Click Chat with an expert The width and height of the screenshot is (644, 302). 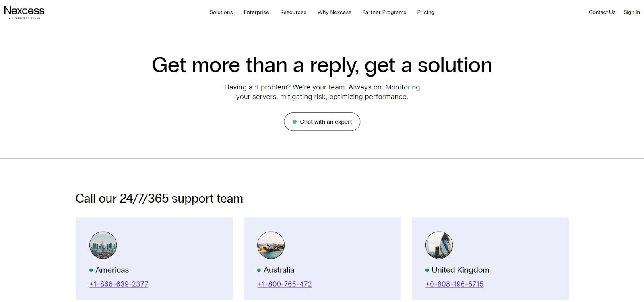tap(322, 121)
